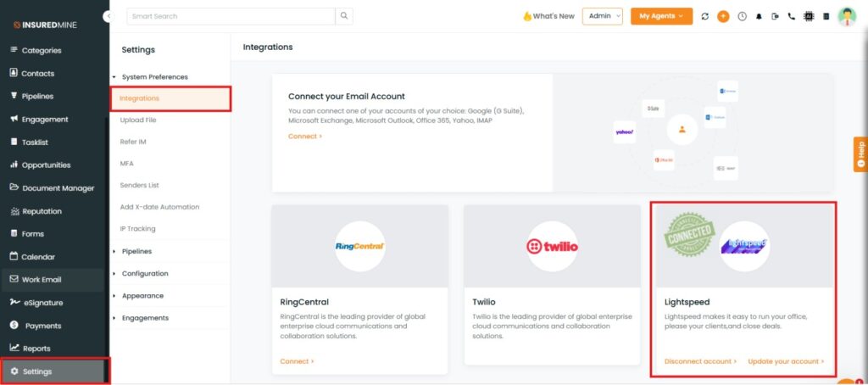Select Add X-date Automation option
This screenshot has height=385, width=868.
(x=159, y=207)
